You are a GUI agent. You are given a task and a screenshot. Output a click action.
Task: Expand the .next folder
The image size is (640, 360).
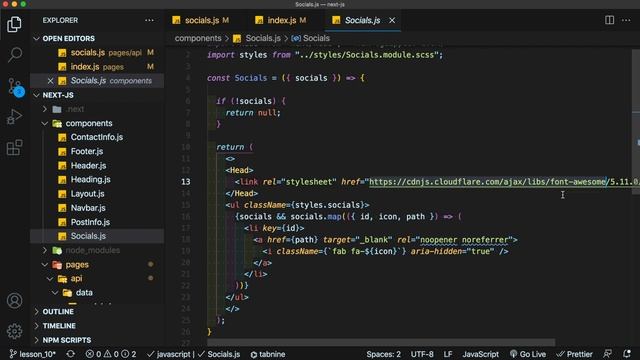pos(75,109)
